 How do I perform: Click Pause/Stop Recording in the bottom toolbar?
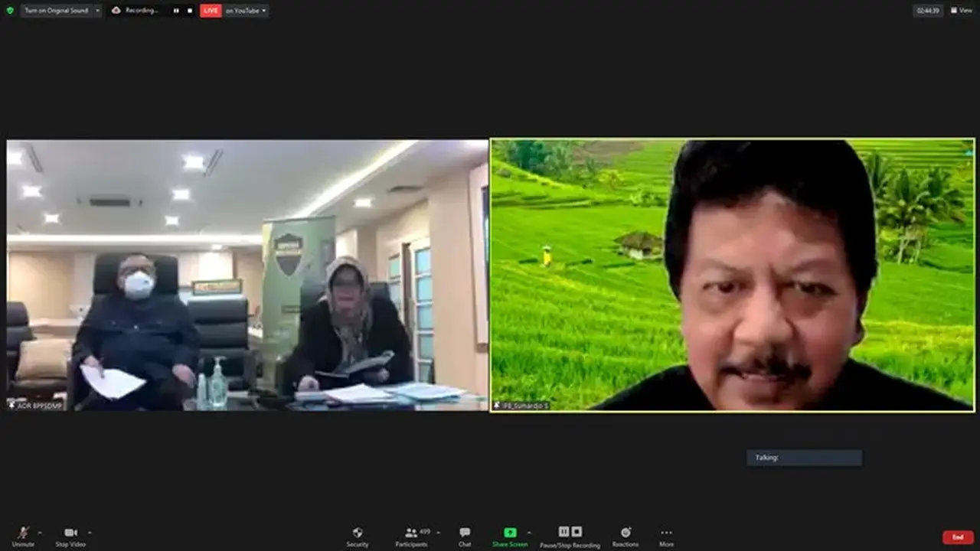point(570,536)
